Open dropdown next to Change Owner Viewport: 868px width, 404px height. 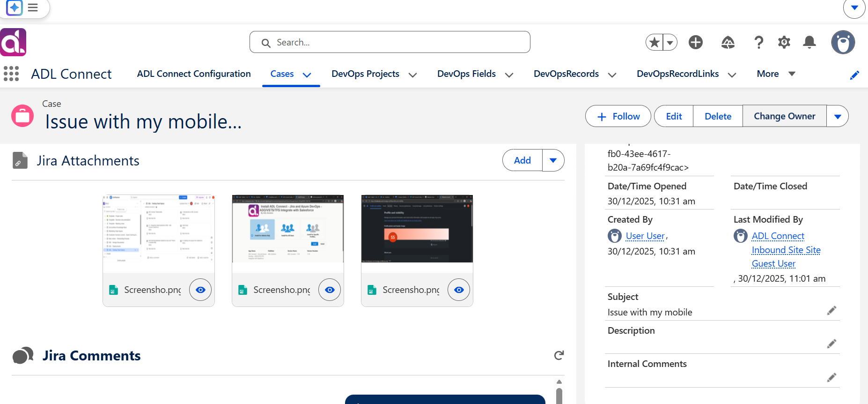[838, 116]
